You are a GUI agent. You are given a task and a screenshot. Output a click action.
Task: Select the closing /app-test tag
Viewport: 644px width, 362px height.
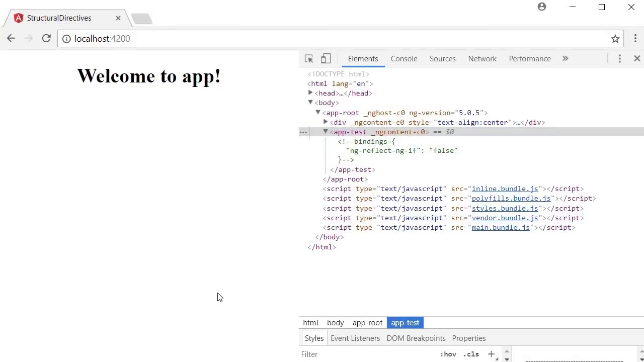[x=353, y=170]
